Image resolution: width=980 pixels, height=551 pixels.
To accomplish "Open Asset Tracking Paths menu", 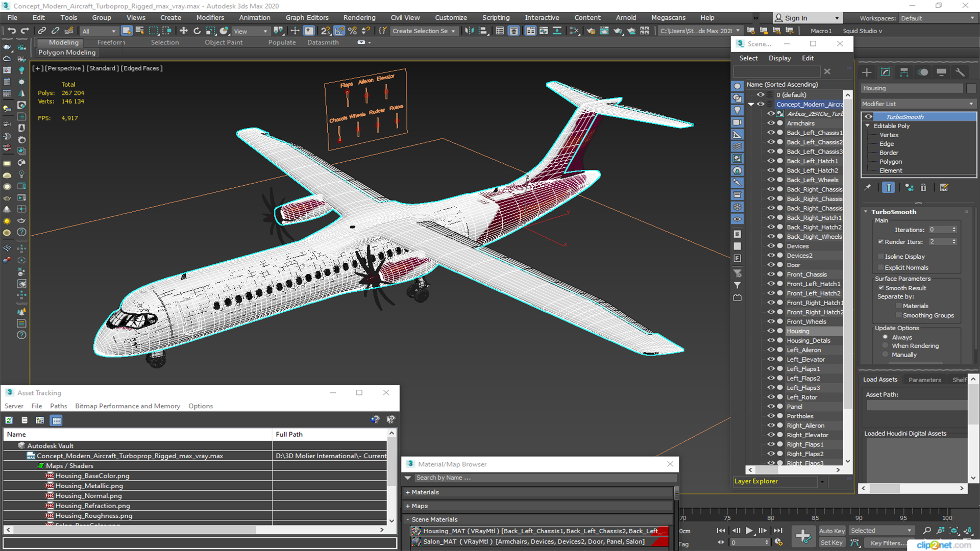I will point(58,406).
